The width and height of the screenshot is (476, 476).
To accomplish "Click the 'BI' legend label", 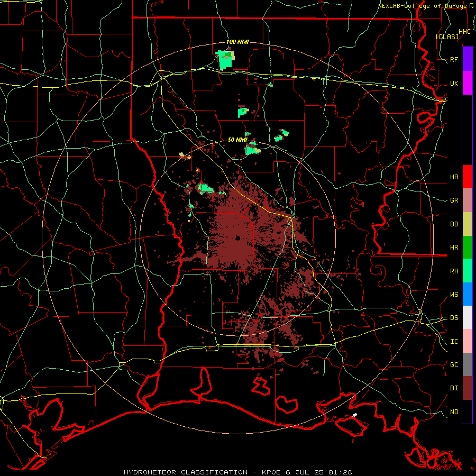I will [x=454, y=388].
